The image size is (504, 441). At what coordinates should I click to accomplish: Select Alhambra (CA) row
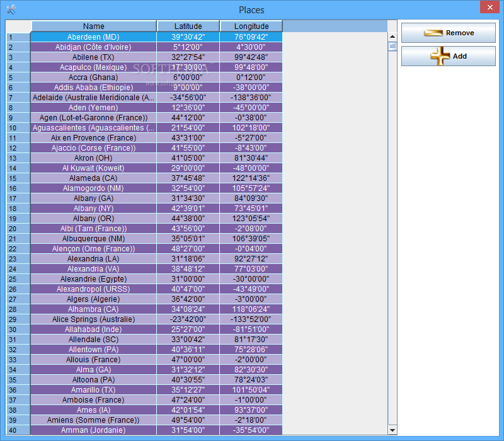(93, 309)
